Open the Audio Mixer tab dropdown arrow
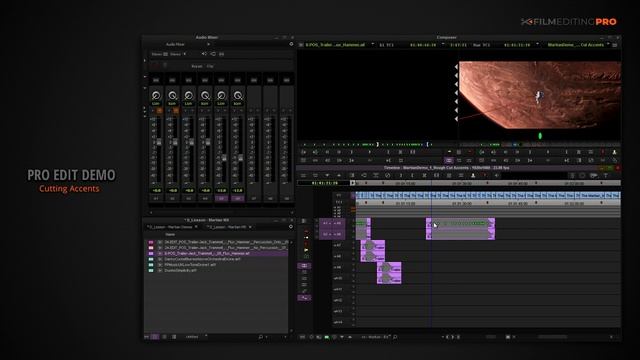 [208, 44]
